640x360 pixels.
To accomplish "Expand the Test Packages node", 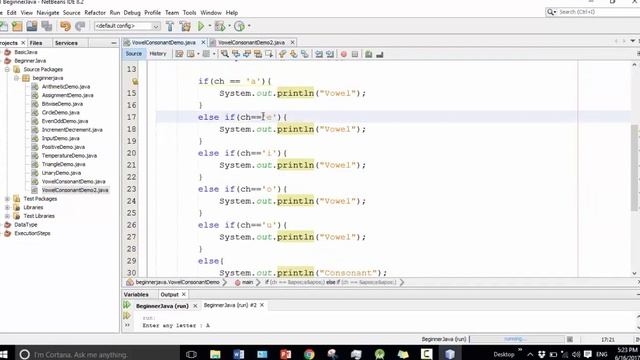I will pyautogui.click(x=7, y=199).
